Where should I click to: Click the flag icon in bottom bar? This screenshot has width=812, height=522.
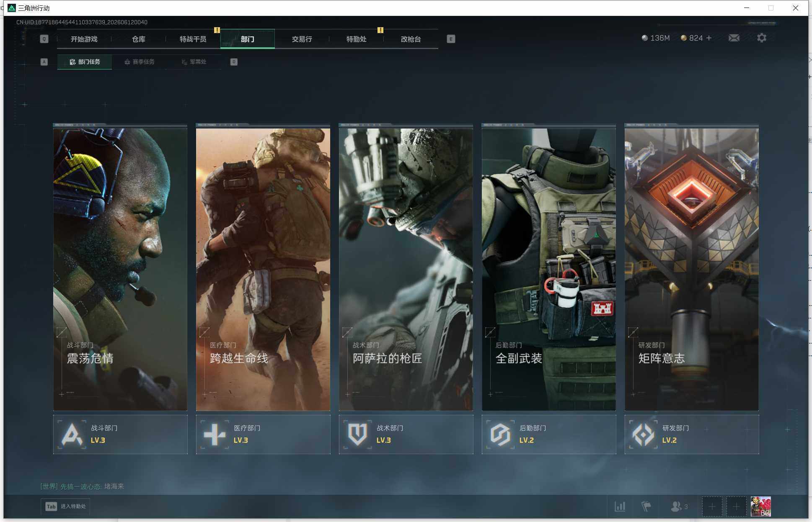click(646, 507)
